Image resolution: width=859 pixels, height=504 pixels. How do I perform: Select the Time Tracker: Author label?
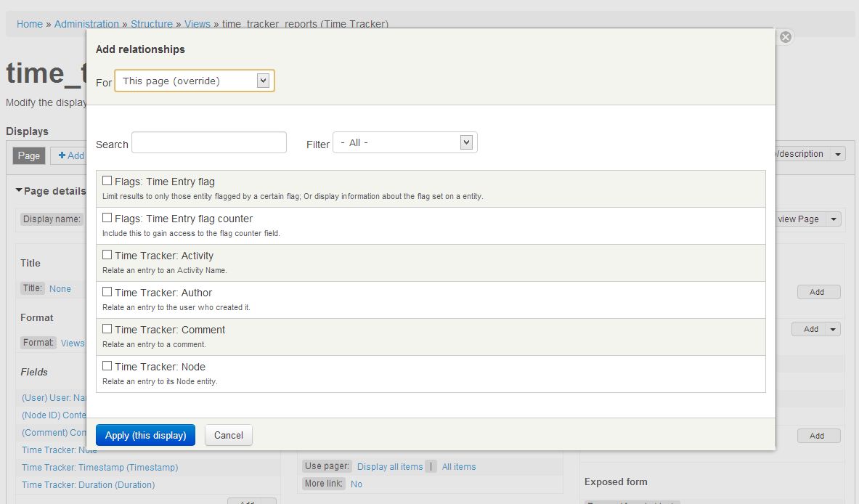point(163,293)
